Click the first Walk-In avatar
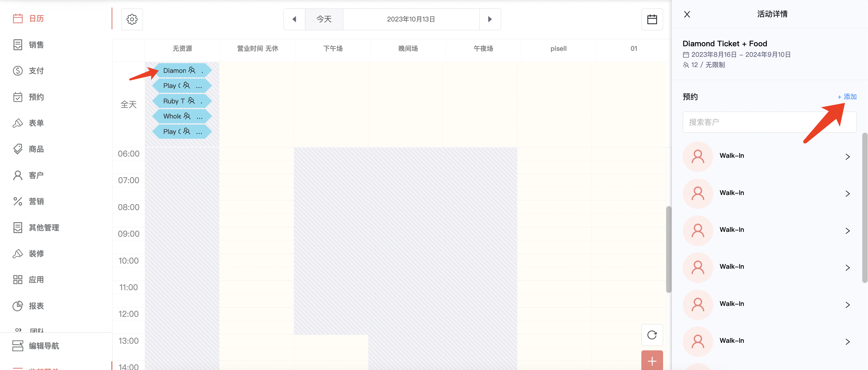This screenshot has width=868, height=370. tap(698, 156)
